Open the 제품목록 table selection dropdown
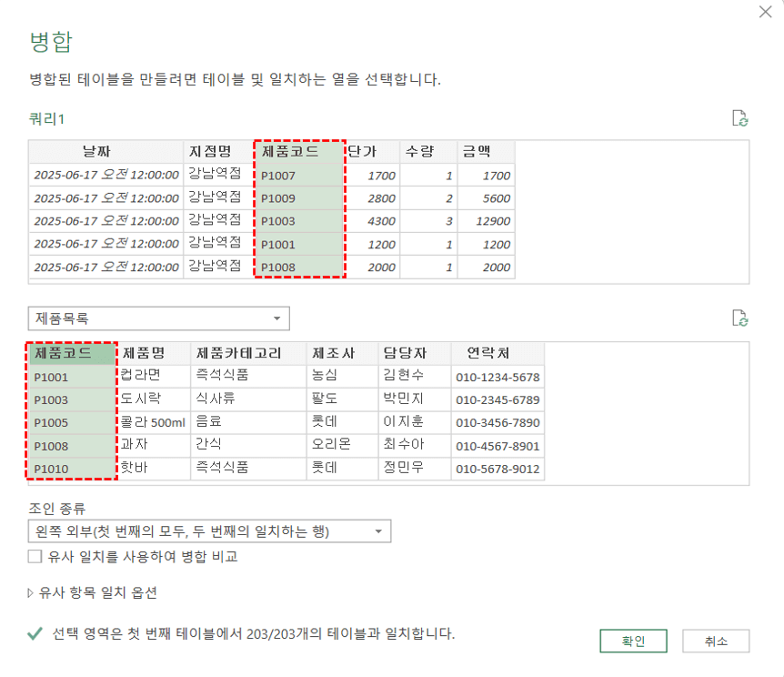 tap(277, 318)
